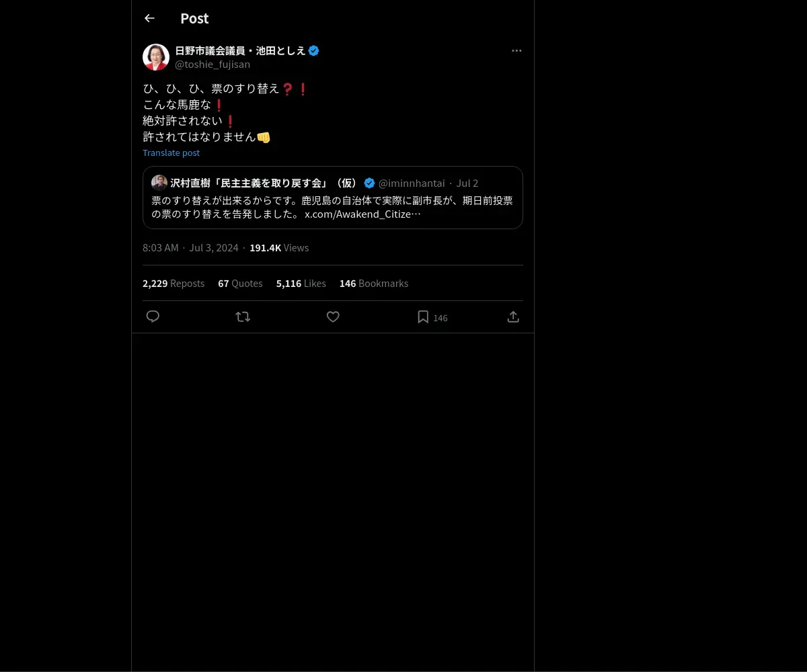Viewport: 807px width, 672px height.
Task: Open the three-dot more menu
Action: pyautogui.click(x=516, y=50)
